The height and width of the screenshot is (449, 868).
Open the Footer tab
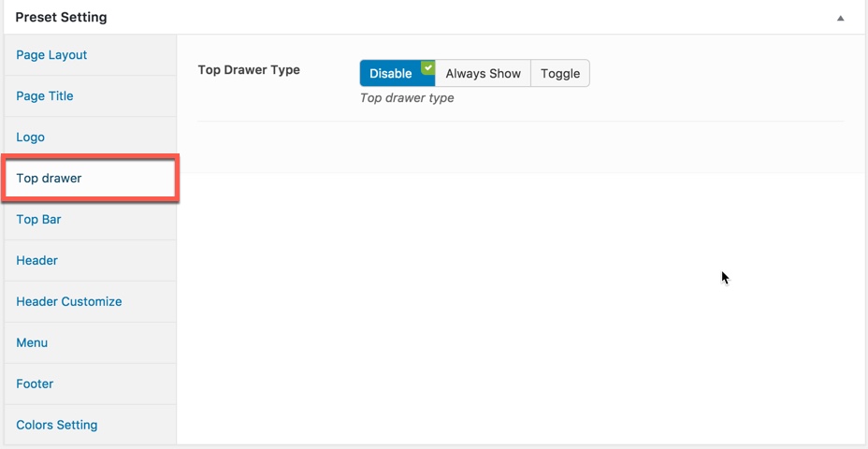tap(90, 384)
